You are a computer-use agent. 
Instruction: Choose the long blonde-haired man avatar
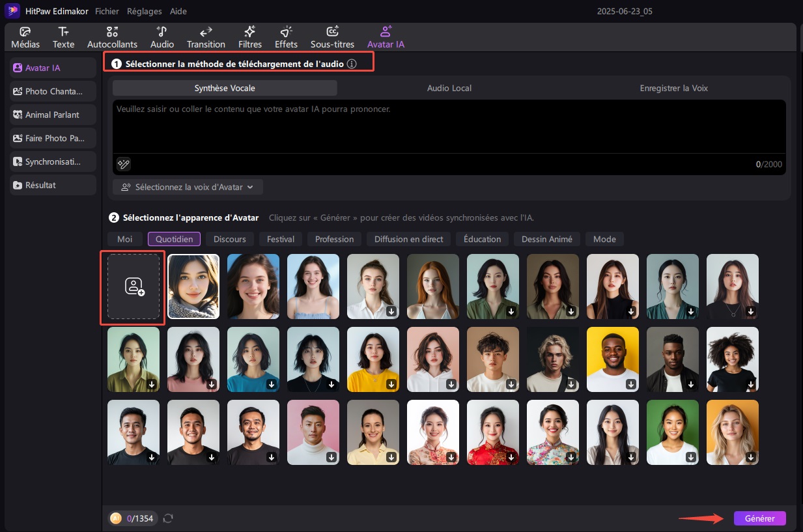[x=553, y=359]
